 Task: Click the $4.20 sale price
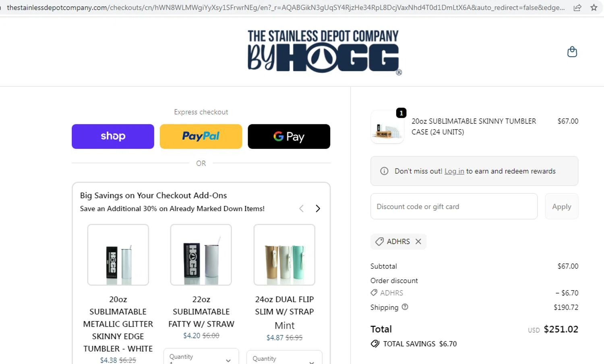192,335
